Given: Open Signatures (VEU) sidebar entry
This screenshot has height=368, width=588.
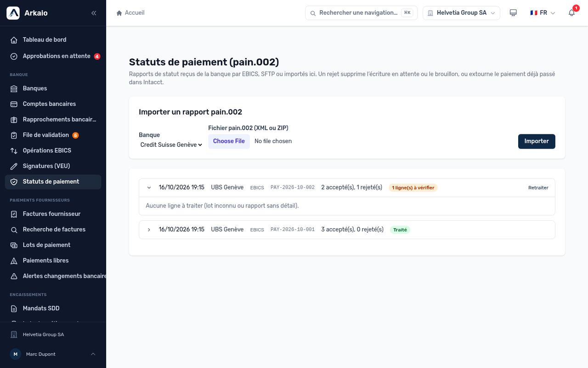Looking at the screenshot, I should [53, 166].
